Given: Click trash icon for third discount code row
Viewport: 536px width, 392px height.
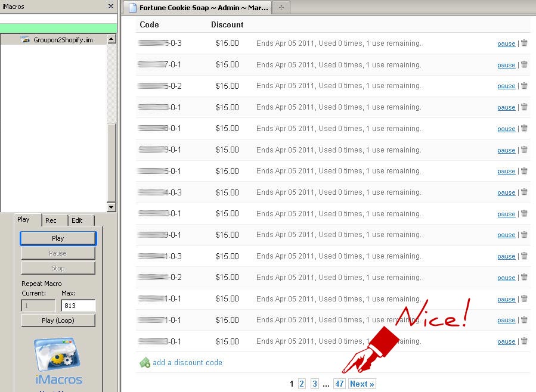Looking at the screenshot, I should 524,86.
